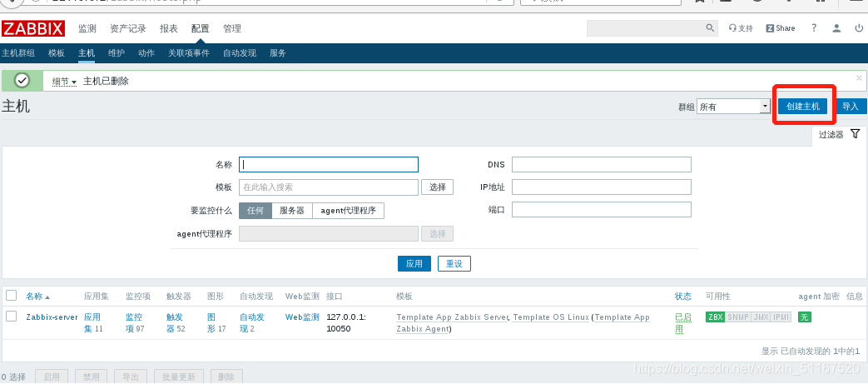Toggle the 已启用 status link
Screen dimensions: 868x384
[683, 322]
